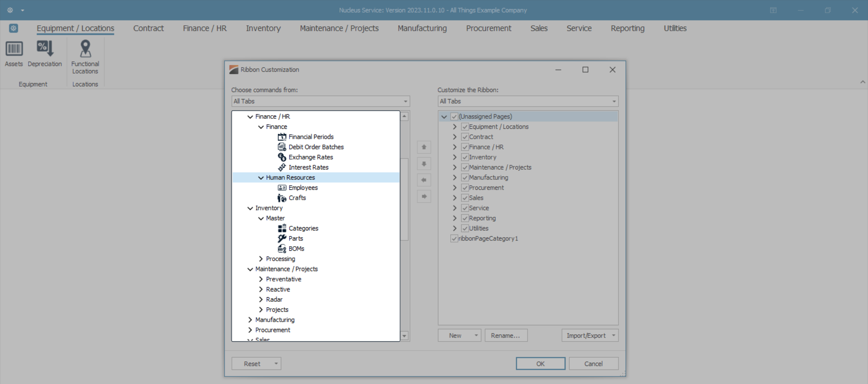The width and height of the screenshot is (868, 384).
Task: Click the Crafts icon
Action: 282,198
